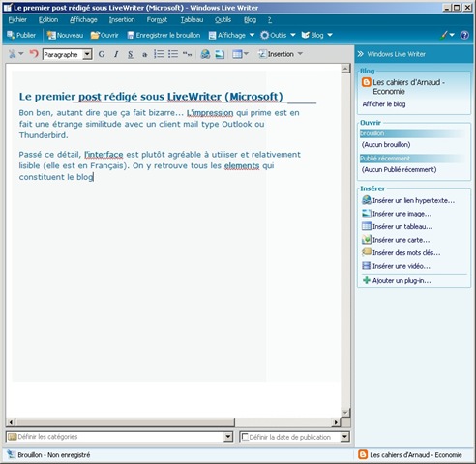
Task: Toggle bold with the G icon
Action: tap(102, 54)
